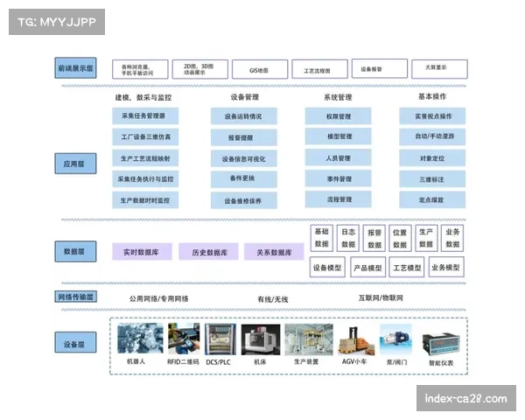This screenshot has height=420, width=525.
Task: Click the 权限管理 block
Action: coord(338,115)
